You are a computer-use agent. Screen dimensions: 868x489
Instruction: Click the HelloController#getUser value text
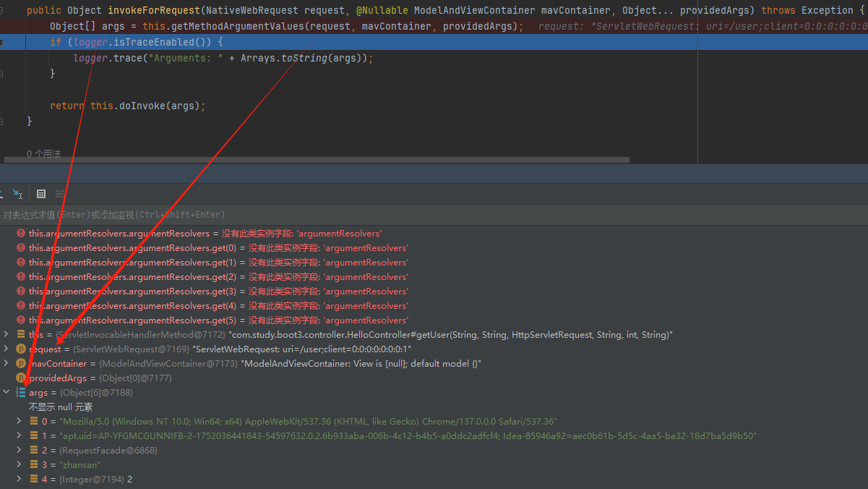(450, 335)
